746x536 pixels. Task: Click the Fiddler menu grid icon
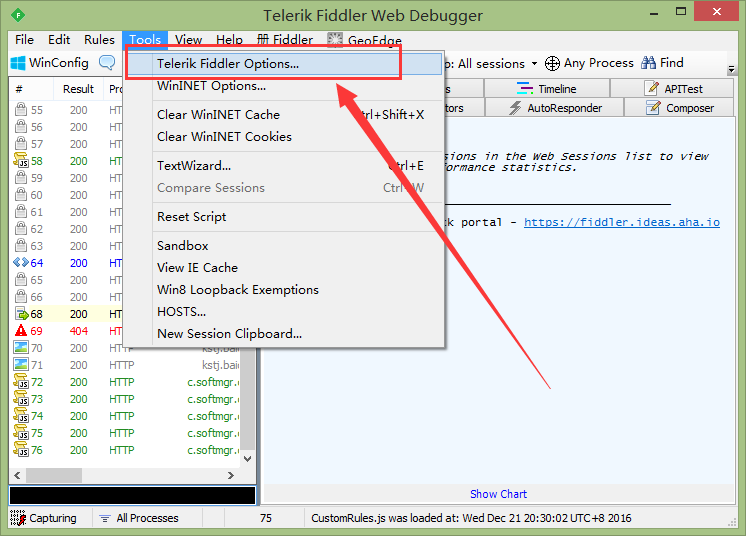coord(263,39)
